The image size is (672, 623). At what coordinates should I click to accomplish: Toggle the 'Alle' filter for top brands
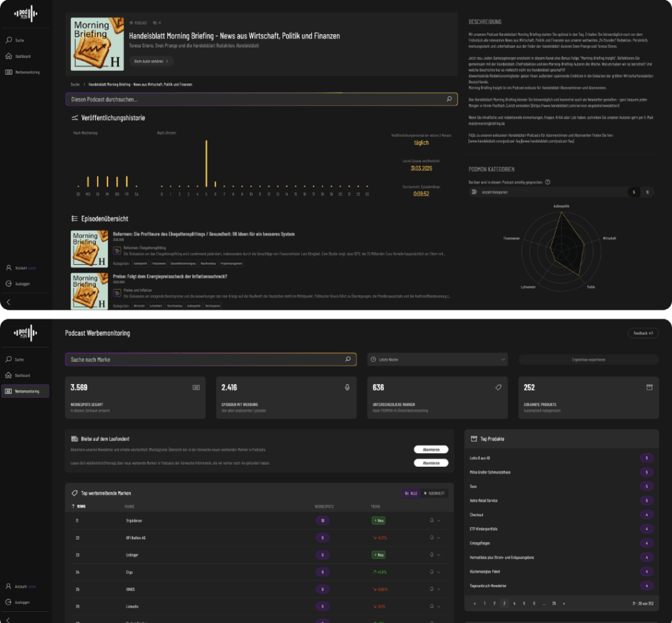[x=411, y=492]
